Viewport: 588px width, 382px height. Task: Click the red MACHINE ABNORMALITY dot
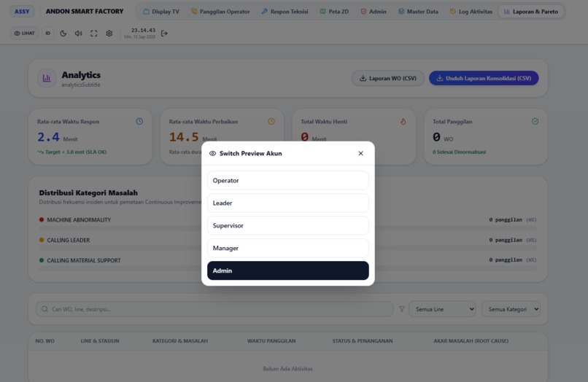[x=42, y=219]
